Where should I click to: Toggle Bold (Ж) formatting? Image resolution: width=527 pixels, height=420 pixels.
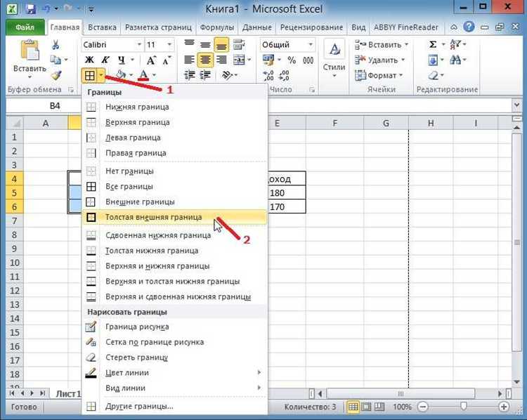click(x=89, y=60)
